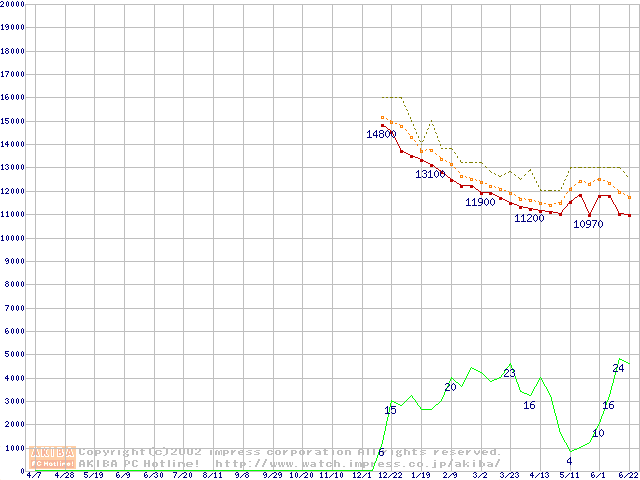This screenshot has height=480, width=640.
Task: Click the 4/7 date on x-axis
Action: click(34, 476)
